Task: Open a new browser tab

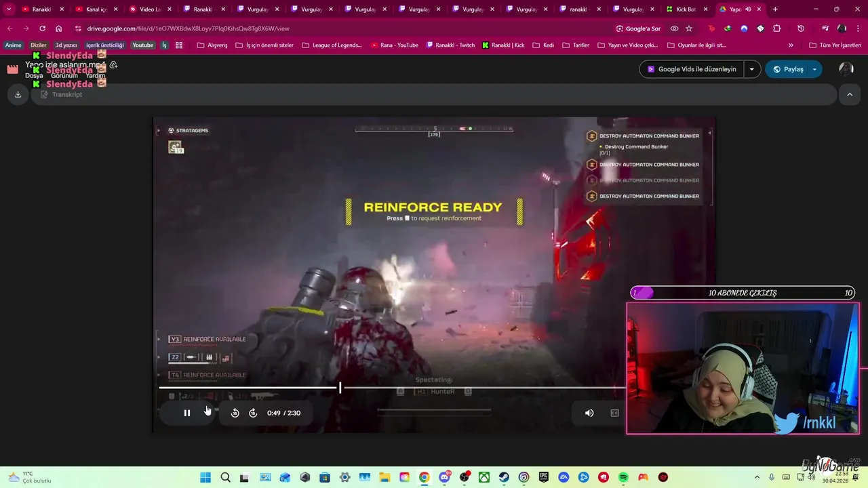Action: point(775,9)
